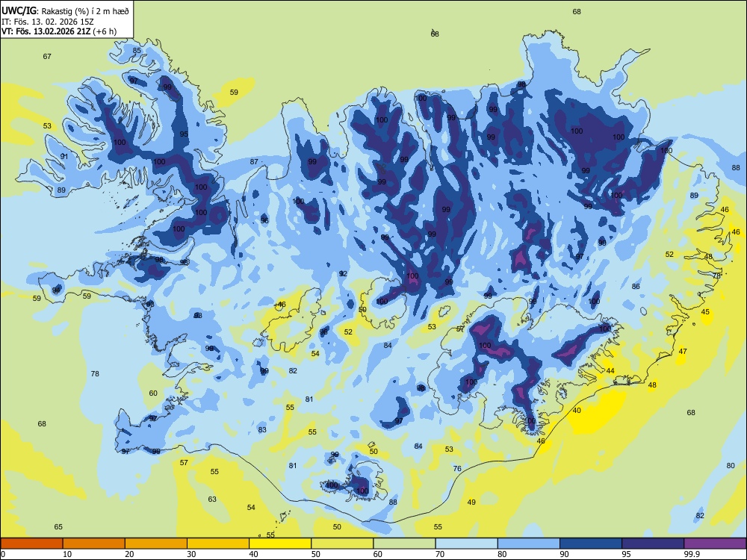
Task: Click the '91' humidity value on the map
Action: click(64, 156)
